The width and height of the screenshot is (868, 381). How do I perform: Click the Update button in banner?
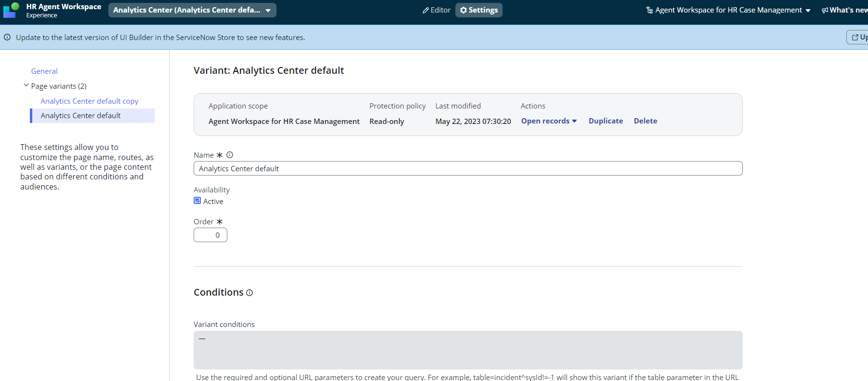click(857, 37)
